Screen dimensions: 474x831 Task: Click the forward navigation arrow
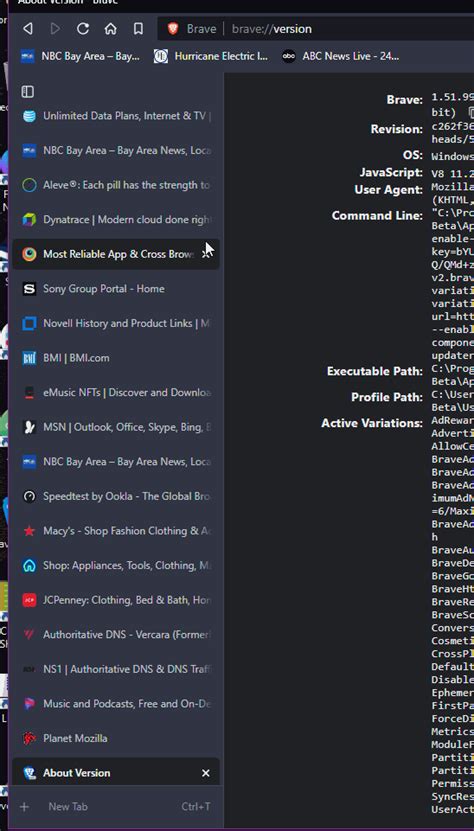click(55, 29)
